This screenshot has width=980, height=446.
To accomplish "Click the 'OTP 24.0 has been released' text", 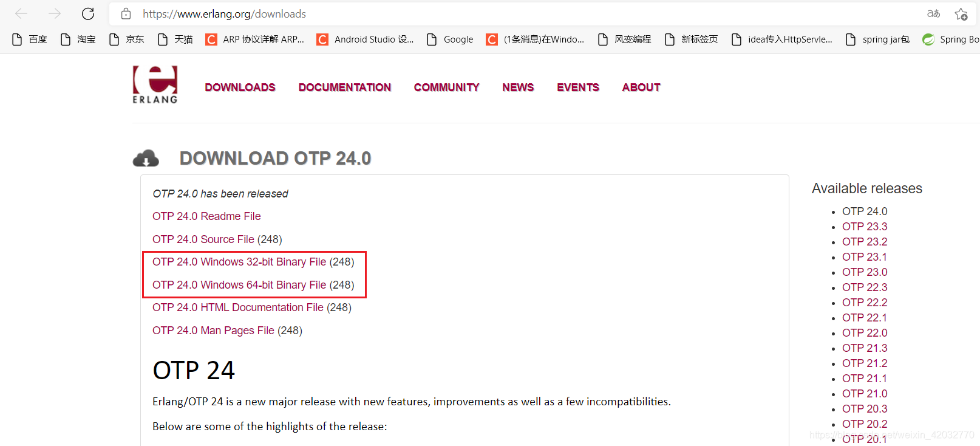I will pyautogui.click(x=220, y=194).
